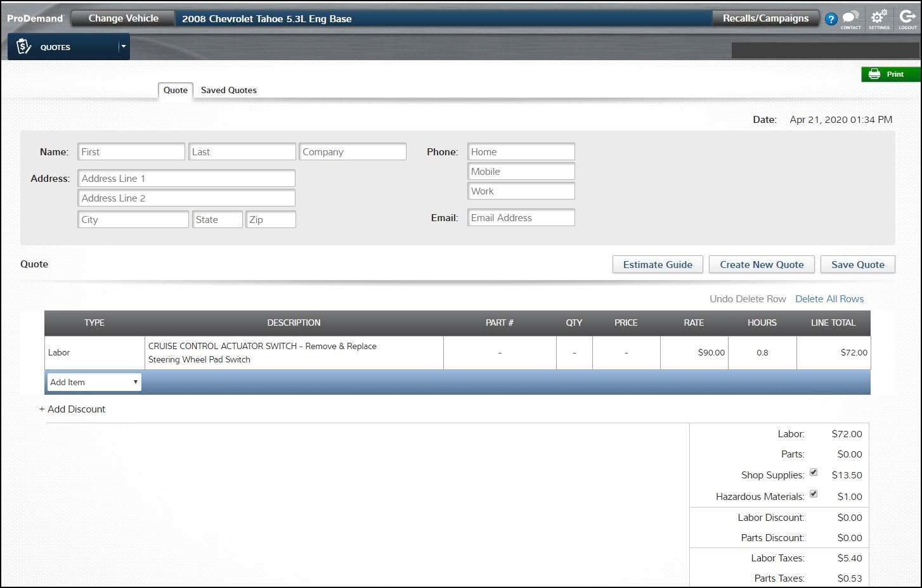This screenshot has height=588, width=922.
Task: Switch to the Saved Quotes tab
Action: point(228,90)
